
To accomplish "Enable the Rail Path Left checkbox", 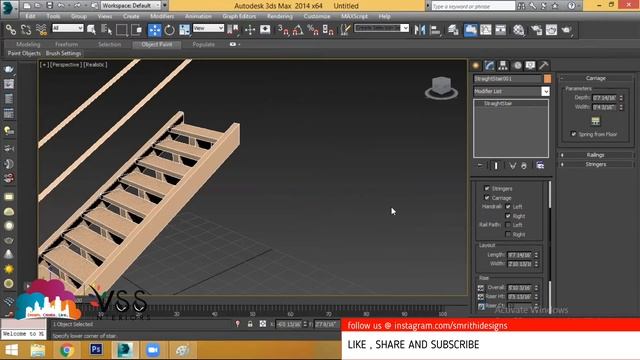I will (x=508, y=225).
